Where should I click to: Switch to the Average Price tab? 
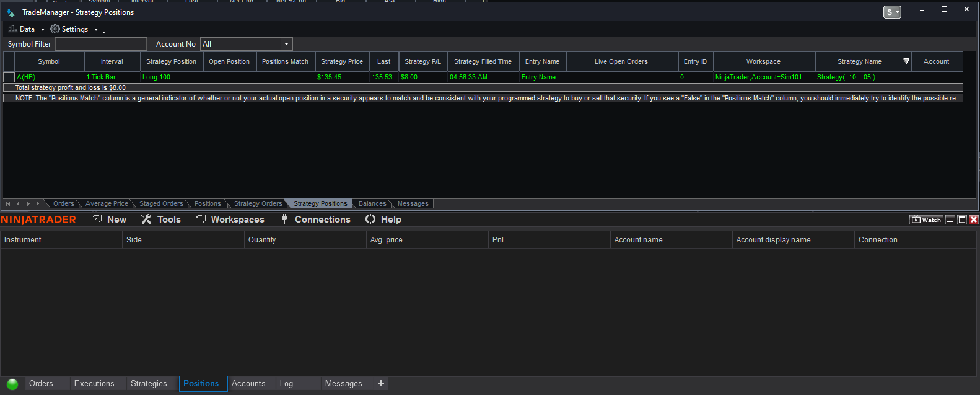pos(107,203)
